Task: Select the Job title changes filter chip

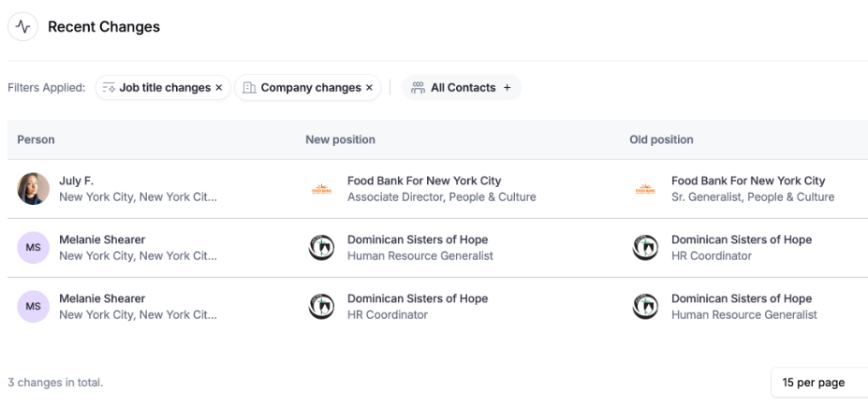Action: point(163,87)
